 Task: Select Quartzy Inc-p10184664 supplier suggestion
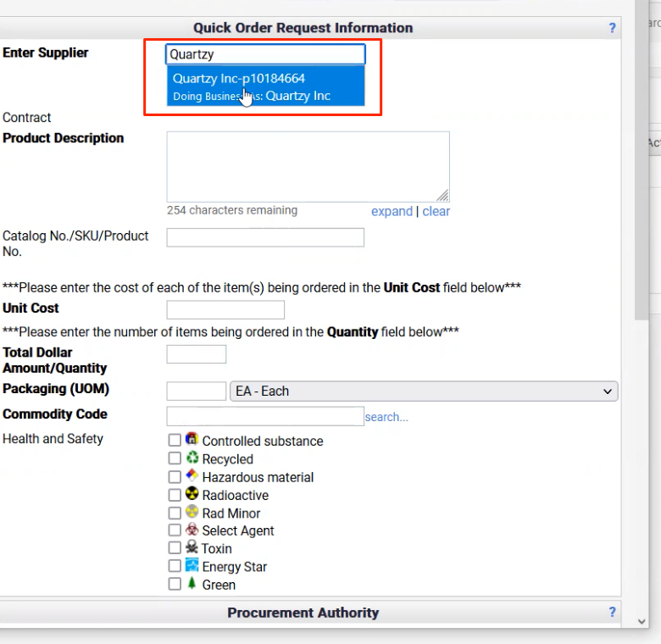[x=265, y=86]
